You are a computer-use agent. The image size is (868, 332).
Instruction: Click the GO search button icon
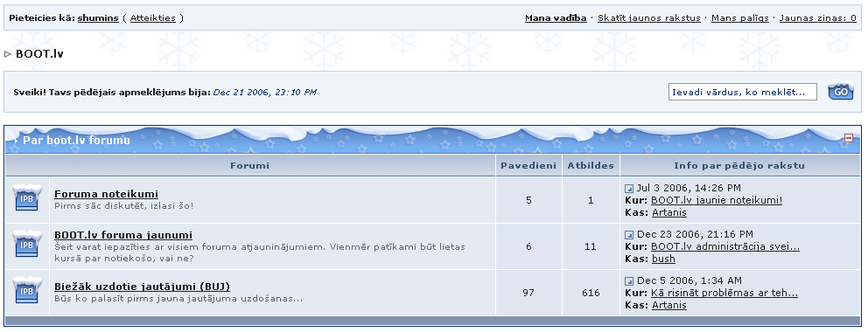[x=840, y=91]
